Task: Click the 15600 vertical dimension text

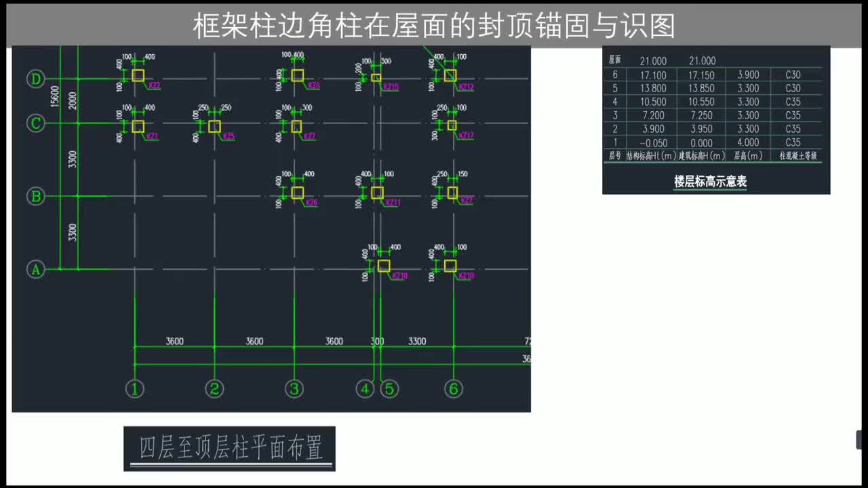Action: click(55, 96)
